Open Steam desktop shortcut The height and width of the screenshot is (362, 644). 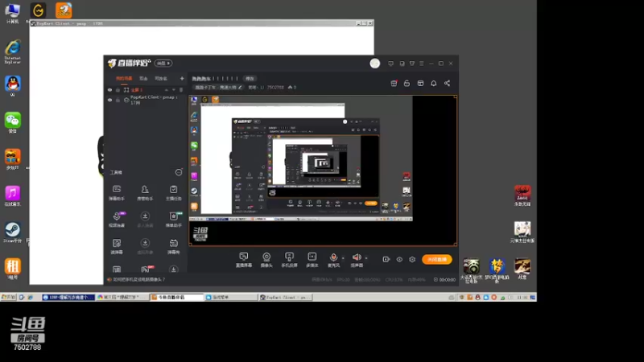(13, 232)
